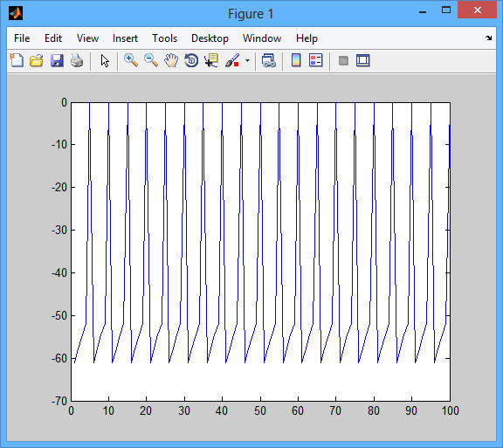503x448 pixels.
Task: Show plot tools and dock figure
Action: (x=363, y=60)
